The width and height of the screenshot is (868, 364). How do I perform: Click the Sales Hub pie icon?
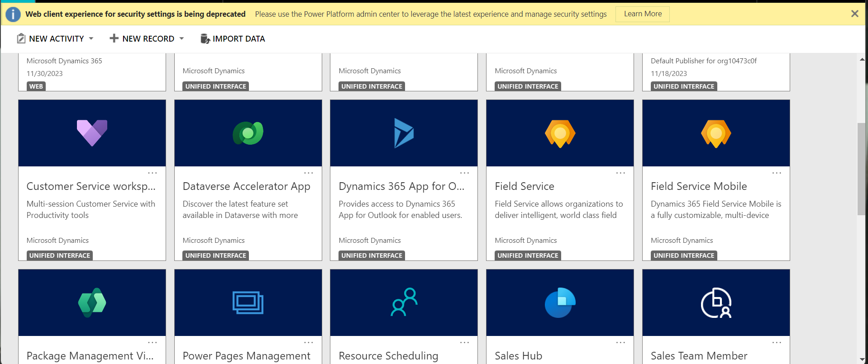(560, 303)
